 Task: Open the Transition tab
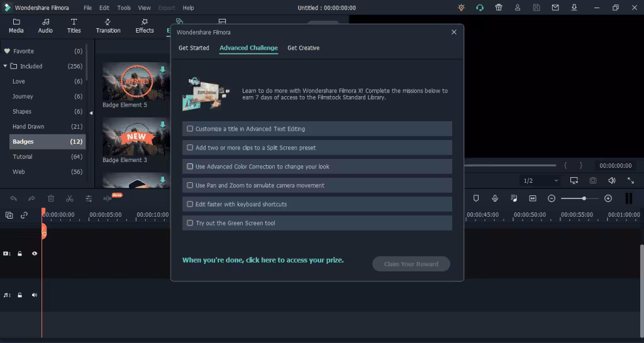coord(108,26)
